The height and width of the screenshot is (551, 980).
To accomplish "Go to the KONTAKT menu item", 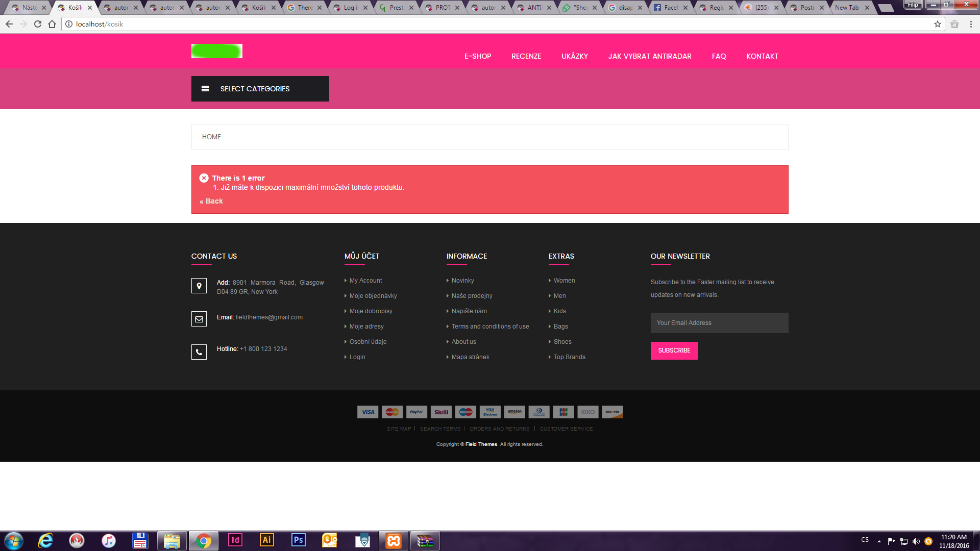I will [762, 56].
